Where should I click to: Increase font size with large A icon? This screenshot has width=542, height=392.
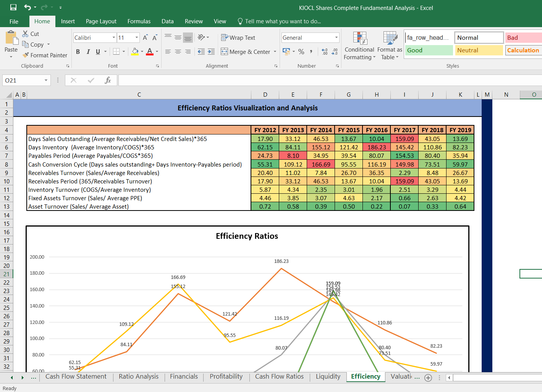point(146,37)
